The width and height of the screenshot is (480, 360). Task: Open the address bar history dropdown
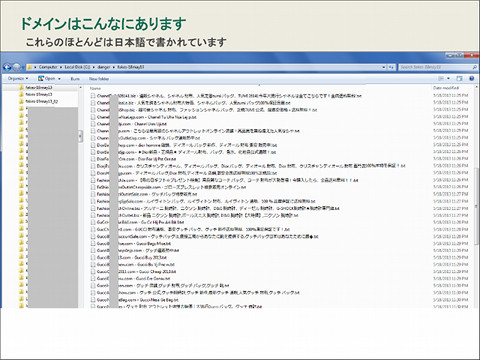384,67
